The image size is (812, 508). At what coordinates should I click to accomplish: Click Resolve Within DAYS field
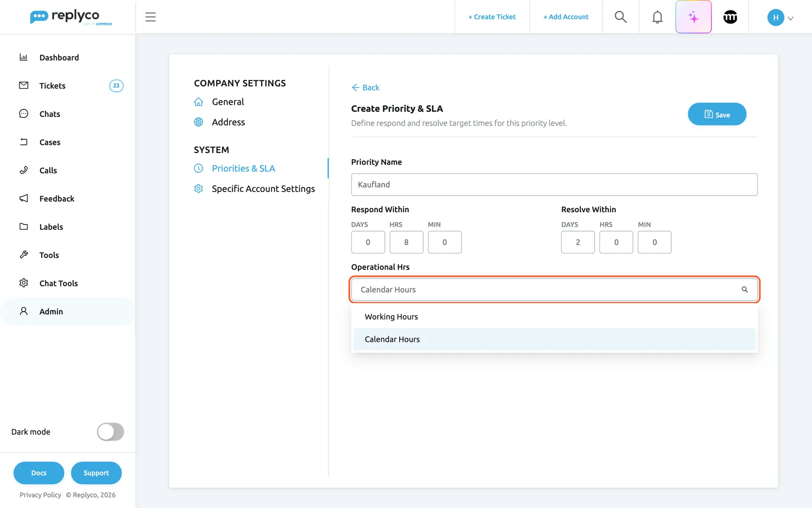pos(578,242)
